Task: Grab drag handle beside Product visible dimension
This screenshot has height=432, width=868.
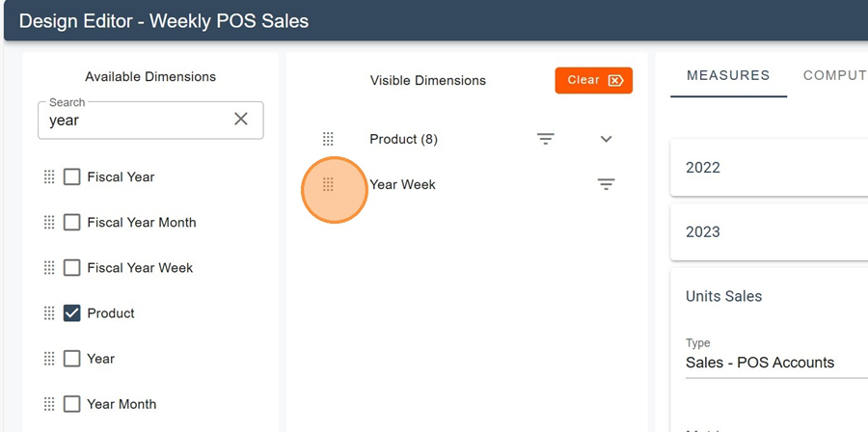Action: 328,139
